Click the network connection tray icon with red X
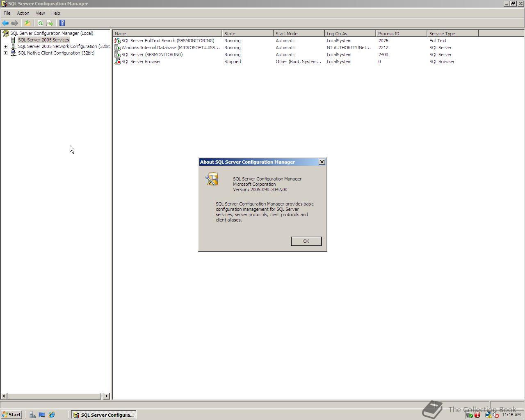The image size is (525, 420). coord(496,415)
